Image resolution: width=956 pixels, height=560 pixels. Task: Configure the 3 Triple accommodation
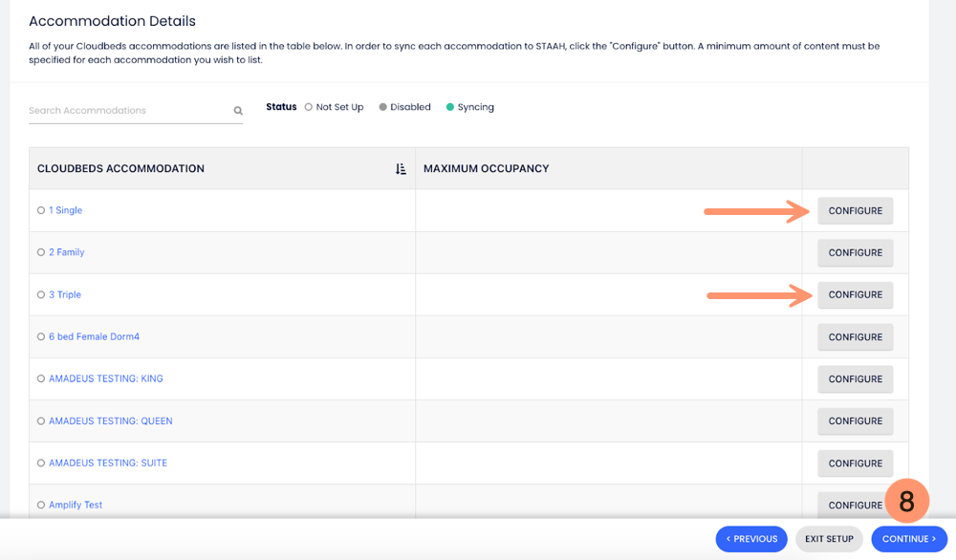point(855,294)
